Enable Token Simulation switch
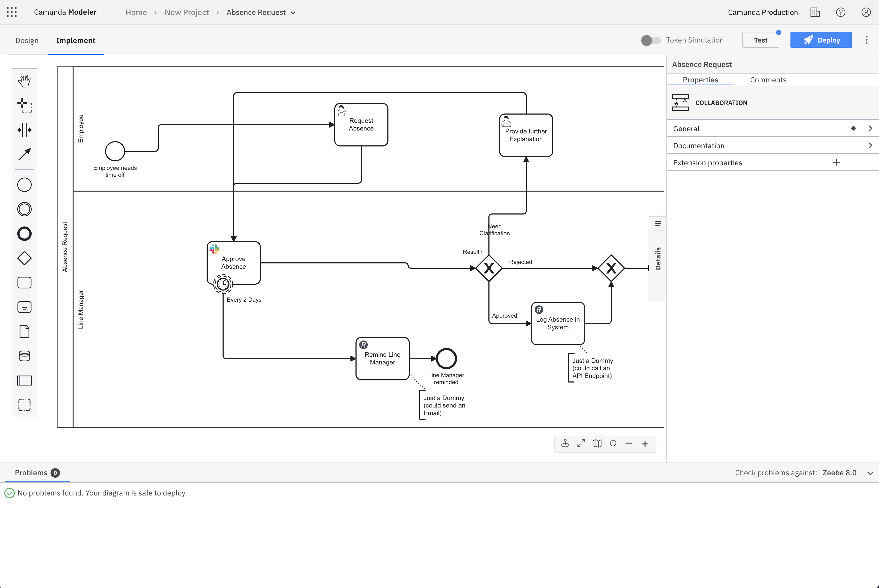The image size is (879, 588). (x=651, y=40)
